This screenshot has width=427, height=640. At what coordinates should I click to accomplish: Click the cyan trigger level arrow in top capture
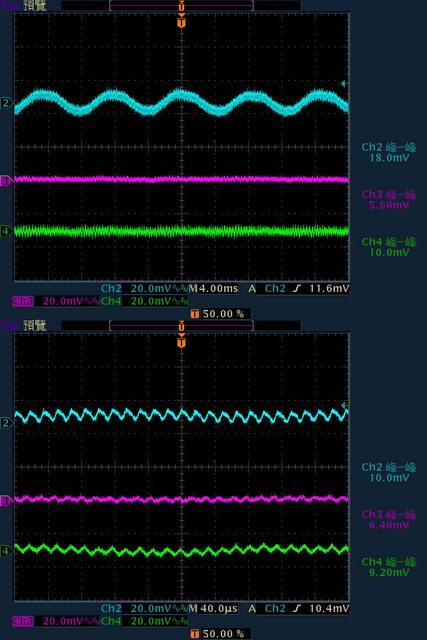click(x=344, y=84)
